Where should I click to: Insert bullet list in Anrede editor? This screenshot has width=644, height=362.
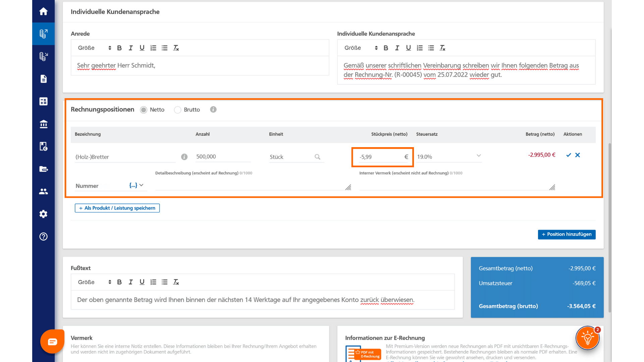(x=165, y=48)
